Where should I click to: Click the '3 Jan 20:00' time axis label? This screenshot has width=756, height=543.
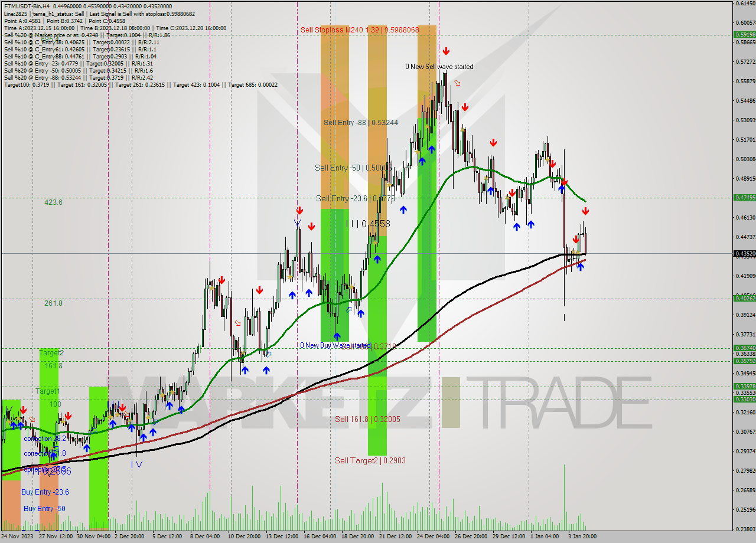pos(583,537)
